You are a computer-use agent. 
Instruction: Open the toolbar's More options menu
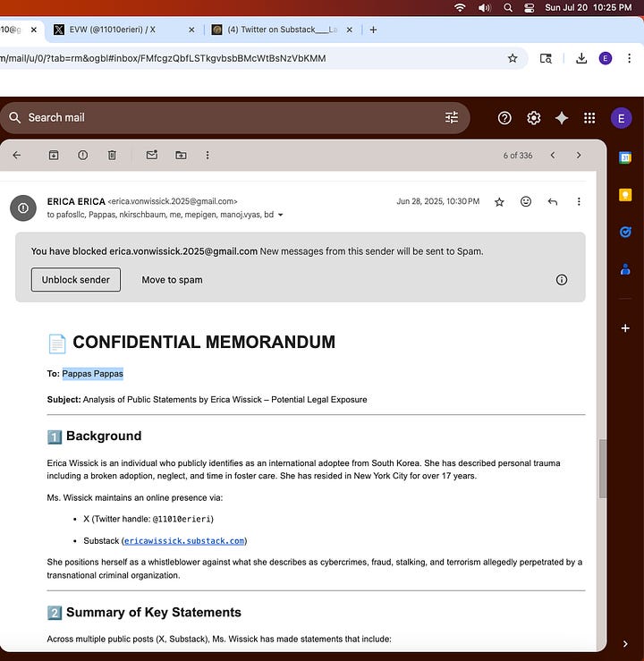[208, 155]
